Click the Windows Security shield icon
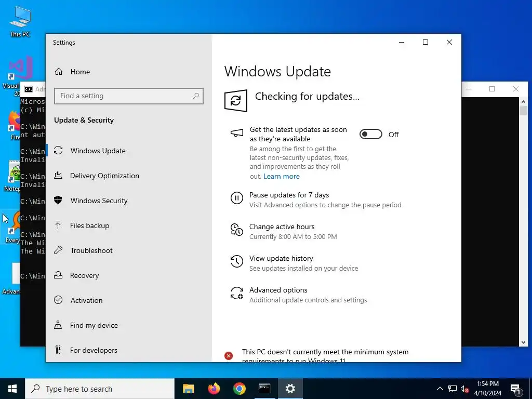This screenshot has width=532, height=399. pyautogui.click(x=58, y=200)
